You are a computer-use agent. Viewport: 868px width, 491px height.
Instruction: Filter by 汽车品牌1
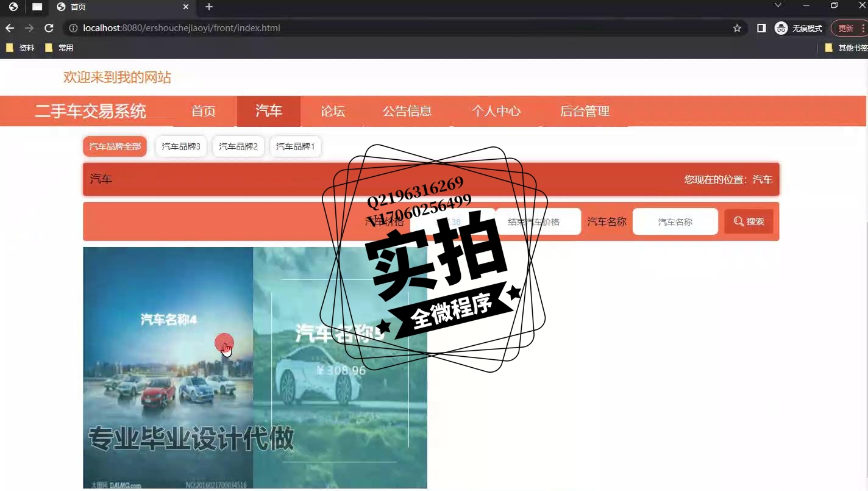coord(295,146)
